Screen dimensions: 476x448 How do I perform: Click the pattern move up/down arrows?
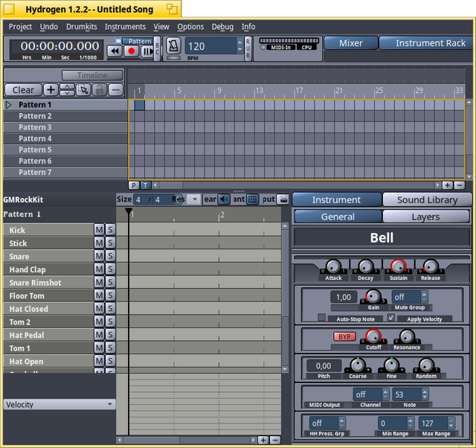tap(67, 90)
